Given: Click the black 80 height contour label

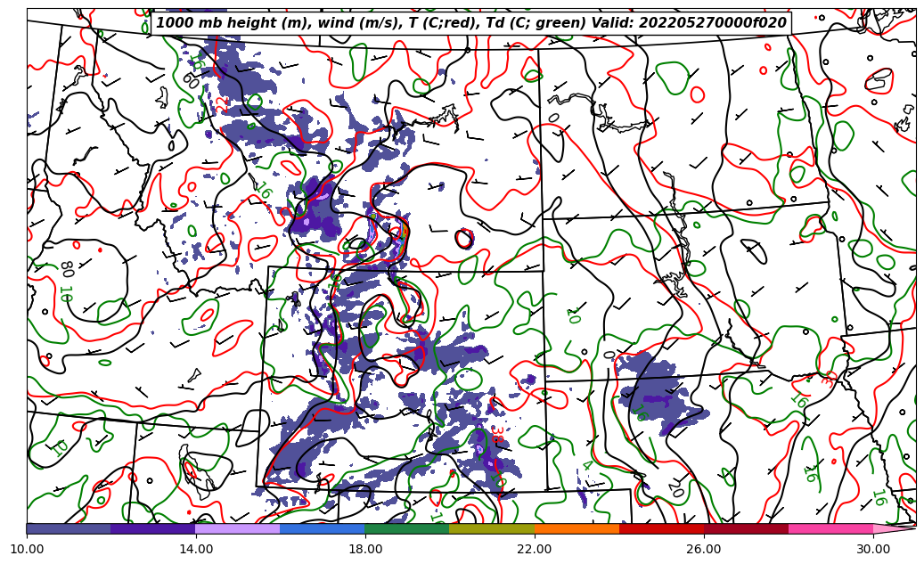Looking at the screenshot, I should click(67, 270).
